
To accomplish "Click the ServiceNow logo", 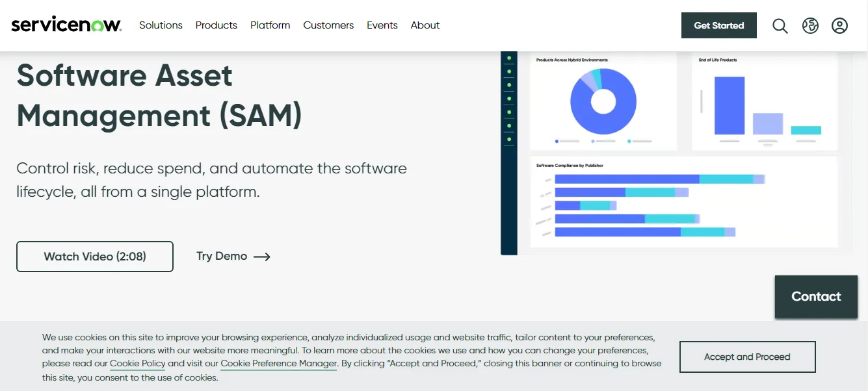I will tap(66, 25).
